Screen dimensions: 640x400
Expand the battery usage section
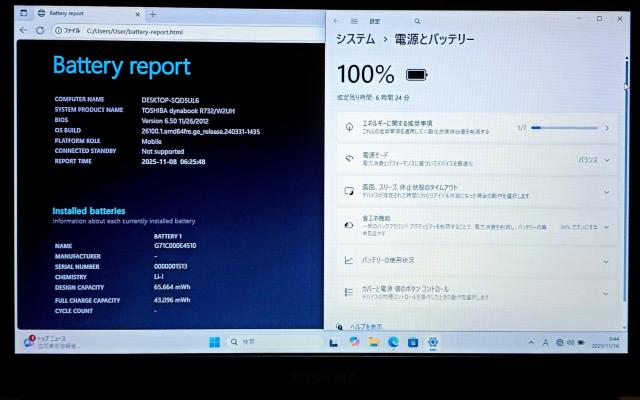[x=477, y=260]
